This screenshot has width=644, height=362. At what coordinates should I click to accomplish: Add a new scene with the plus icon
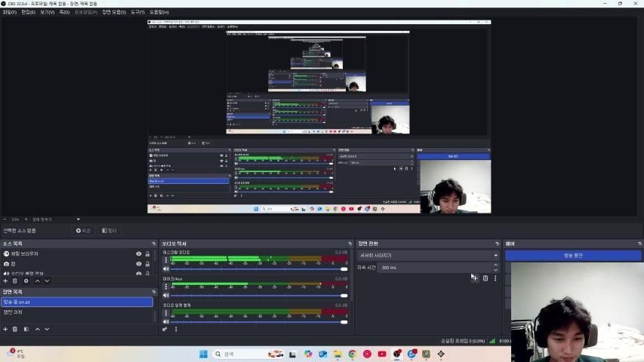pyautogui.click(x=5, y=329)
